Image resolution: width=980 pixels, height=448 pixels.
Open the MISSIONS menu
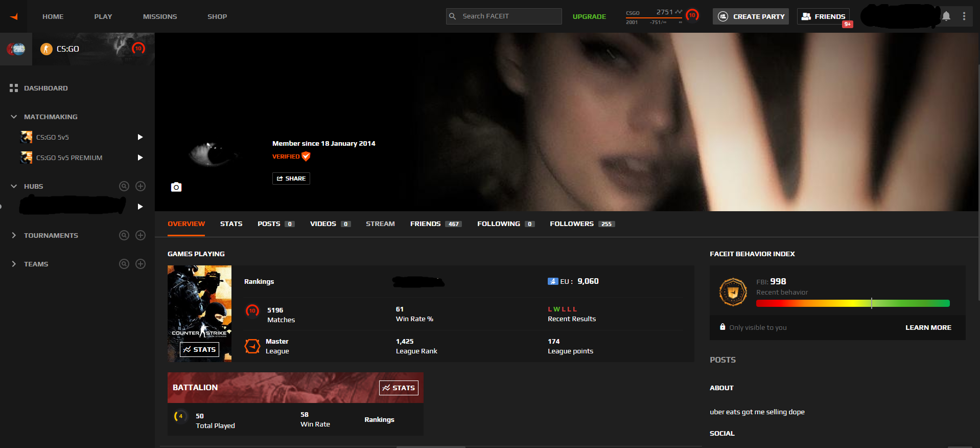click(160, 16)
